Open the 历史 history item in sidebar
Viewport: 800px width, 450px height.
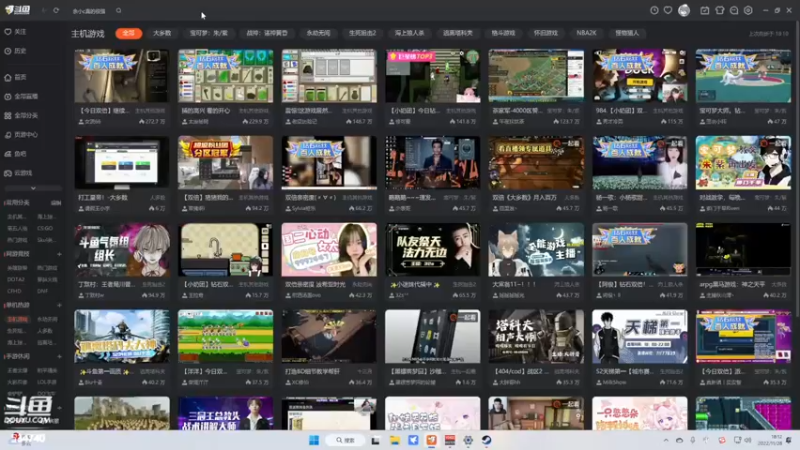coord(15,51)
